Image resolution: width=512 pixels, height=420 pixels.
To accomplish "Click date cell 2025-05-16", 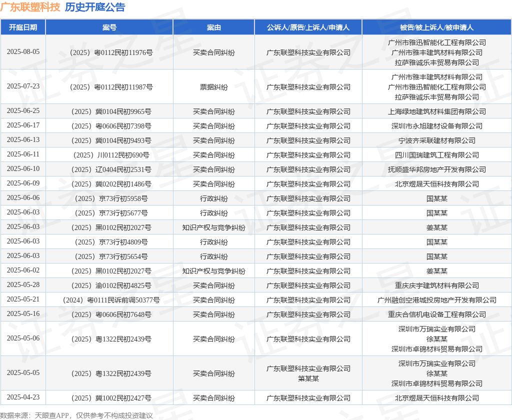I will [x=23, y=314].
